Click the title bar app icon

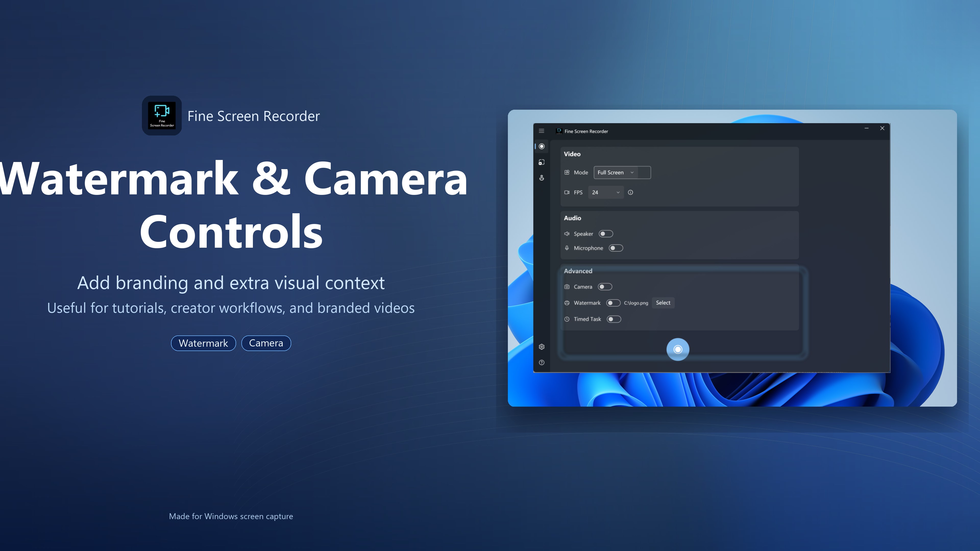click(559, 131)
